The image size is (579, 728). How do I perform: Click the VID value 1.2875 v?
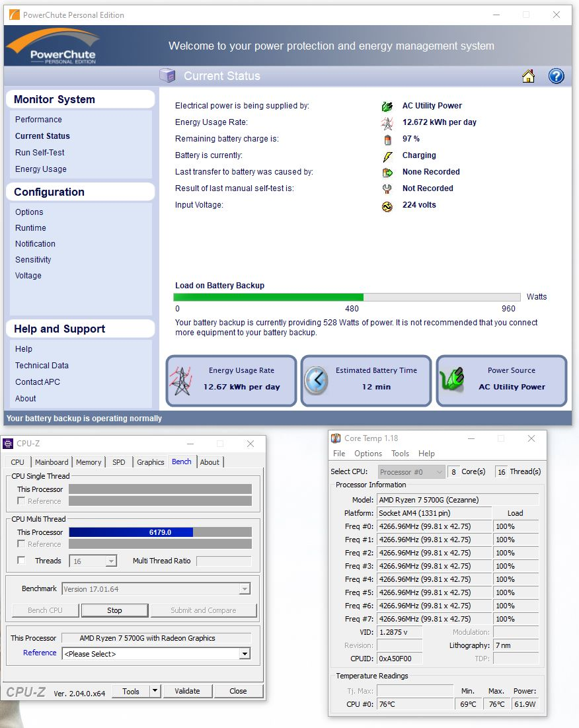pos(399,632)
